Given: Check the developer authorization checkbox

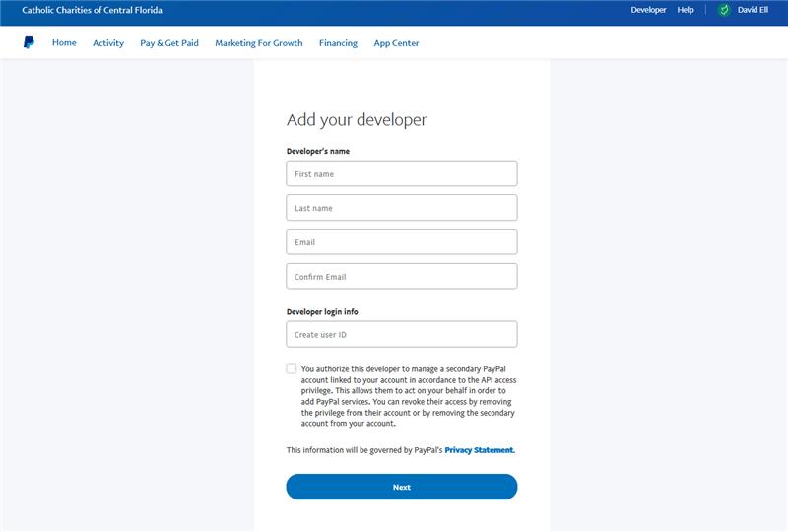Looking at the screenshot, I should point(292,368).
